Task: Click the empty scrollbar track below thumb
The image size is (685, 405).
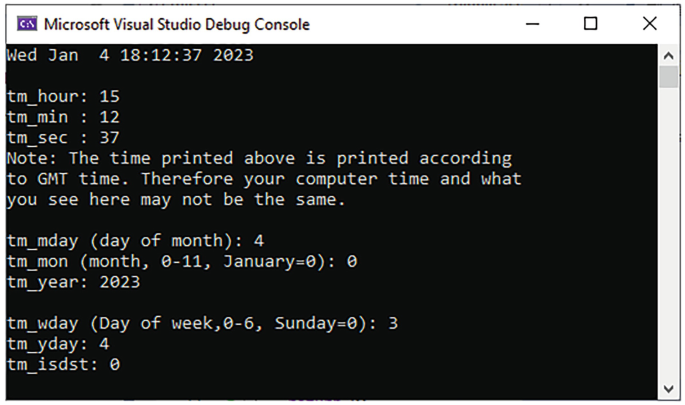Action: point(668,233)
